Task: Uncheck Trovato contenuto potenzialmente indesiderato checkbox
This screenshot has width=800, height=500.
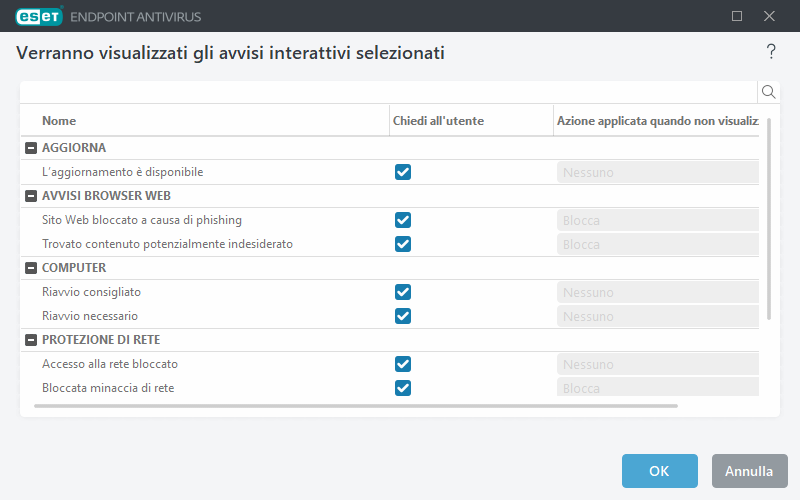Action: coord(403,244)
